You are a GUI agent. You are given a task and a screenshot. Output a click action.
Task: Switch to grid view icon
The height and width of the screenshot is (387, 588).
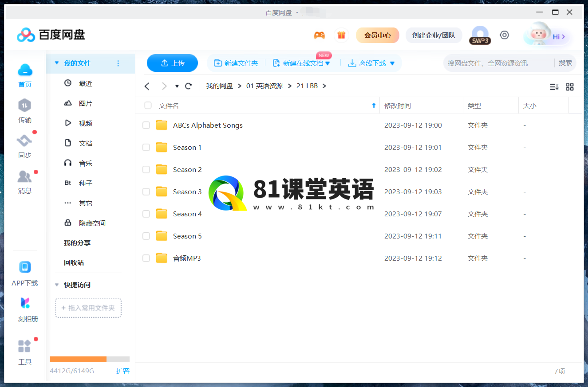pos(570,87)
